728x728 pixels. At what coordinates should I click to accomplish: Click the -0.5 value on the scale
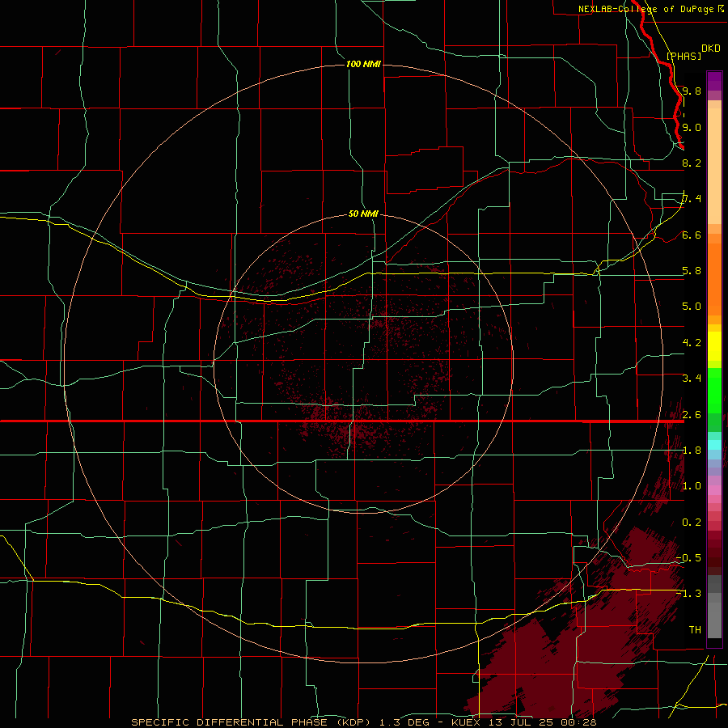[x=688, y=558]
